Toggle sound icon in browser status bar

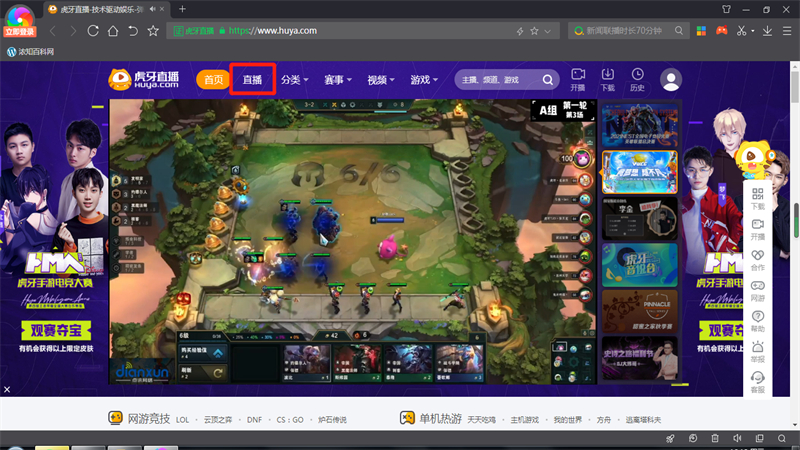click(x=737, y=438)
